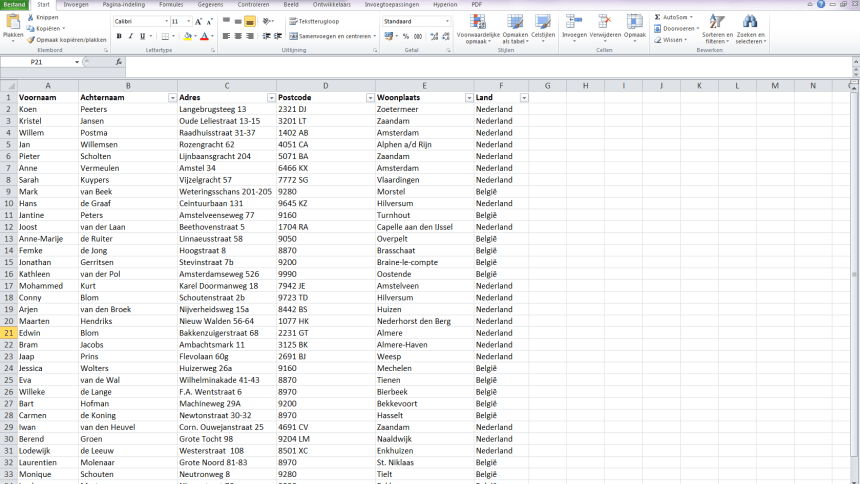Toggle italic formatting
The height and width of the screenshot is (484, 860).
(x=131, y=36)
